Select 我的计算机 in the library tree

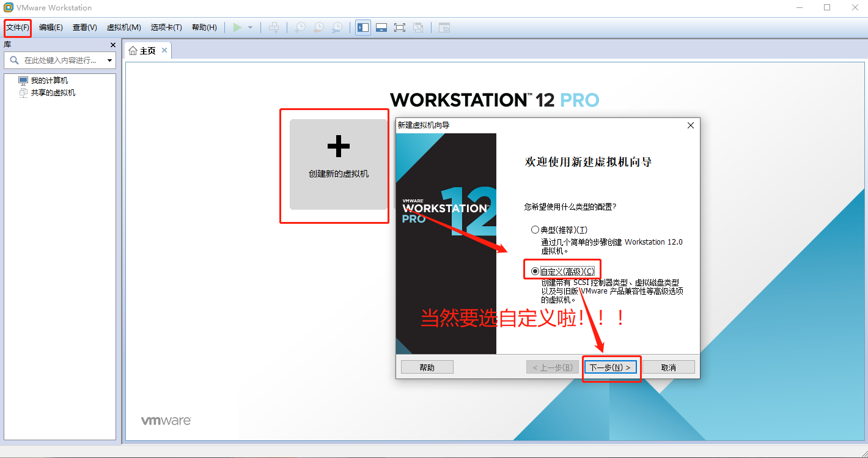[50, 81]
